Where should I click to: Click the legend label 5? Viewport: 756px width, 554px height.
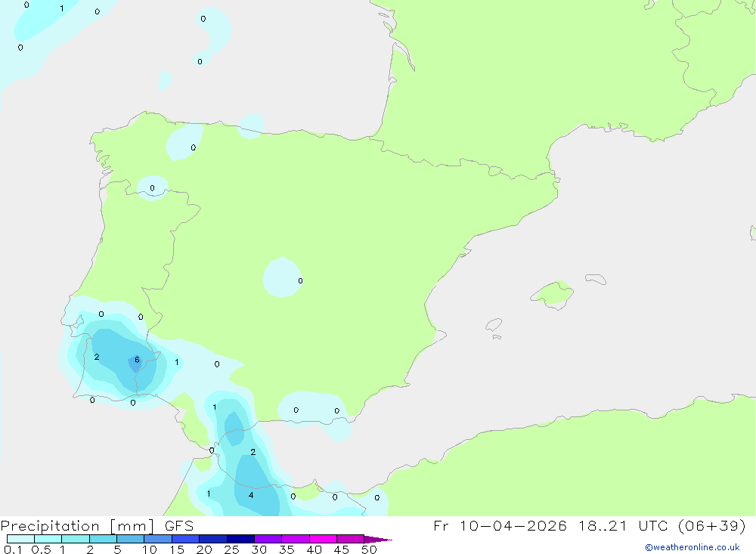[117, 549]
